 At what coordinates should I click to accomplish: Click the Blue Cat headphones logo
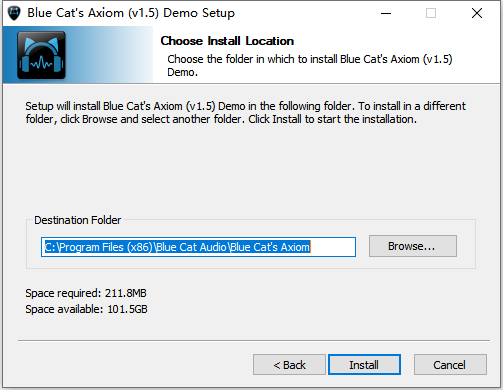tap(41, 55)
